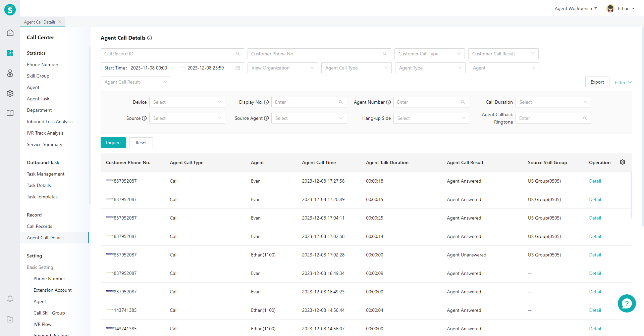The image size is (644, 336).
Task: Open Hang-up Side select dropdown
Action: (x=431, y=118)
